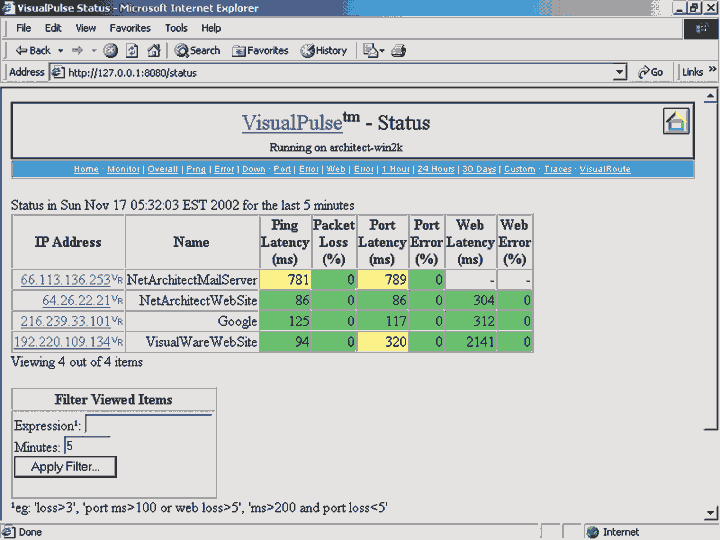Click the vertical scrollbar down arrow

pyautogui.click(x=711, y=514)
